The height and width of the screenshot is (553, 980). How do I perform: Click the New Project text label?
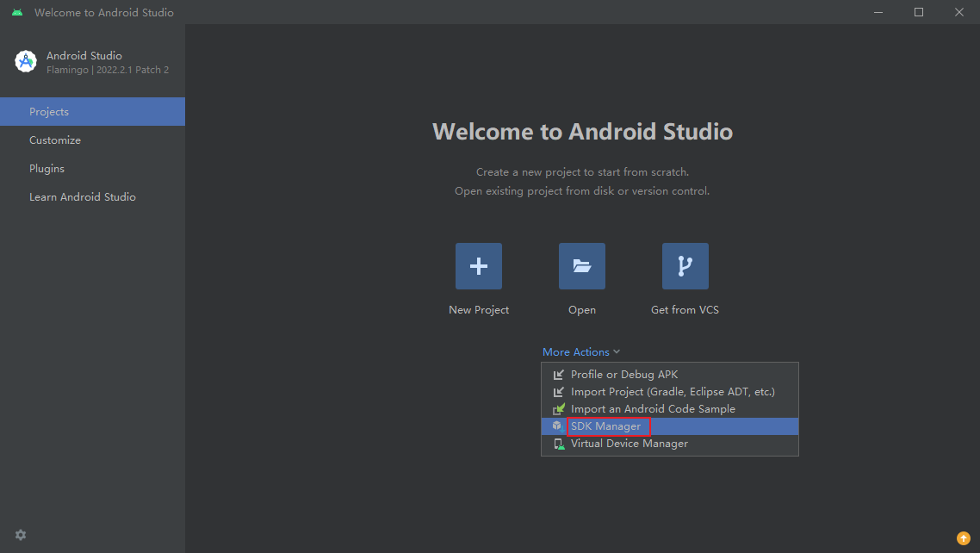tap(479, 310)
